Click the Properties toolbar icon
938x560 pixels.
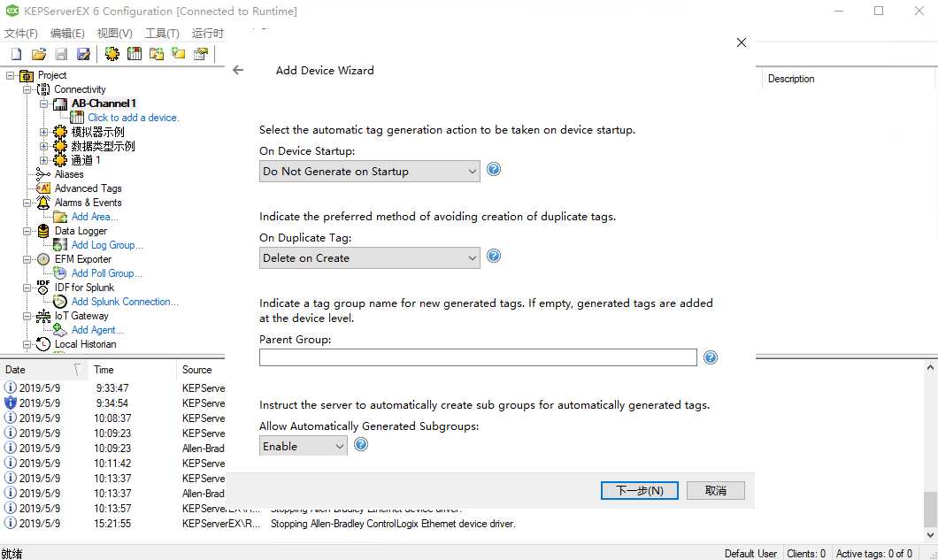[201, 54]
